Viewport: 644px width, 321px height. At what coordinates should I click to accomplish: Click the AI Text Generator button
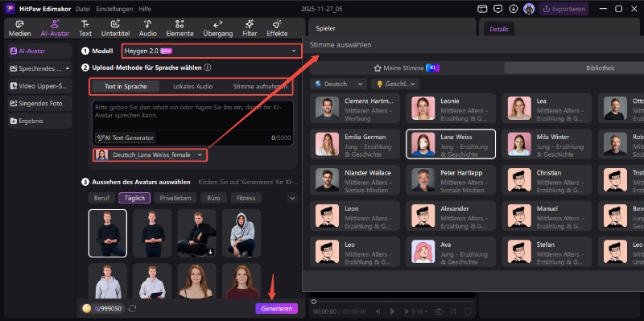[x=126, y=138]
